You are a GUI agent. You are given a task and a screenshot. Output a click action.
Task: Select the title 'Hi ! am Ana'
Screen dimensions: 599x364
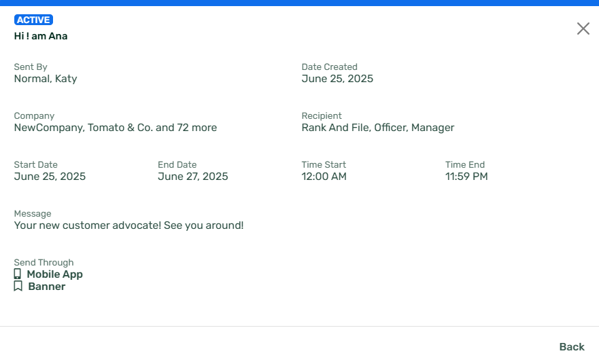[41, 36]
